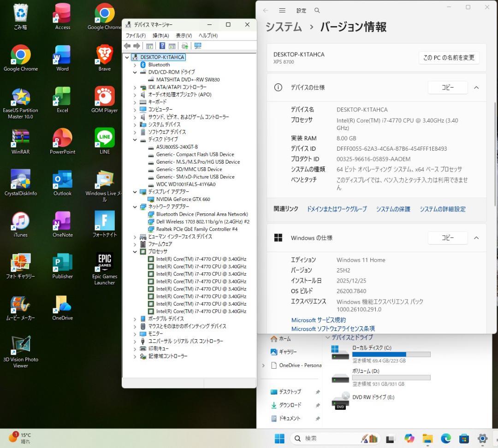The image size is (498, 448).
Task: Open the hamburger navigation menu in Settings
Action: pos(282,11)
